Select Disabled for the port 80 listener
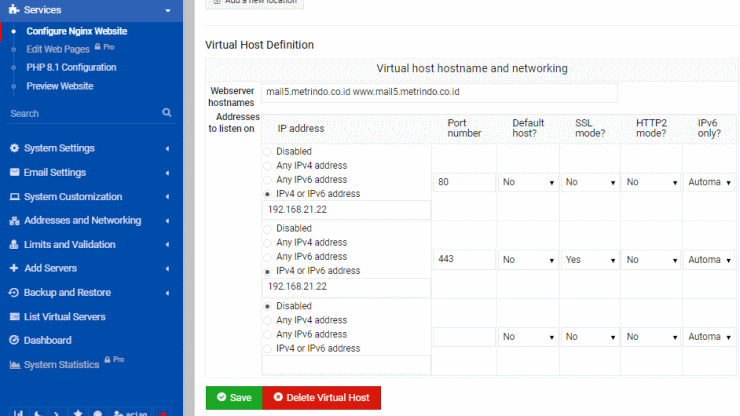This screenshot has width=740, height=416. point(268,152)
